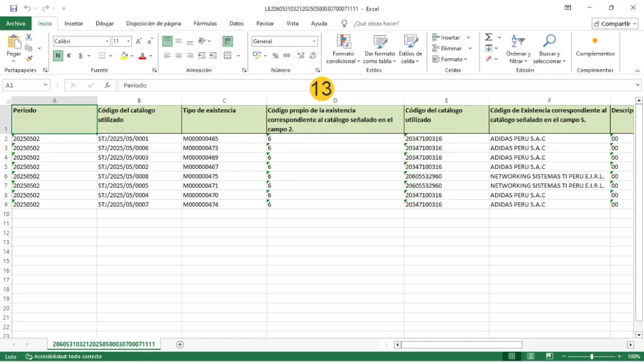Open the General number format dropdown
The height and width of the screenshot is (362, 644).
[x=314, y=41]
